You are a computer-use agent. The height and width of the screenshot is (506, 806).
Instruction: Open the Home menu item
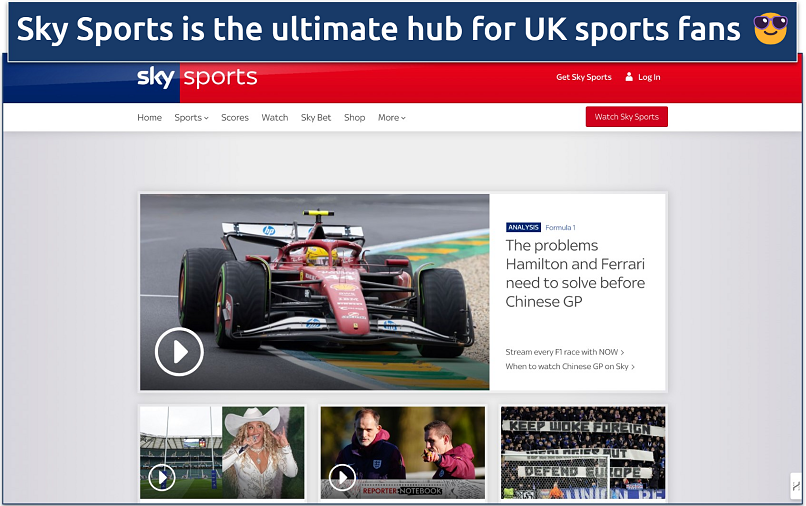point(150,117)
